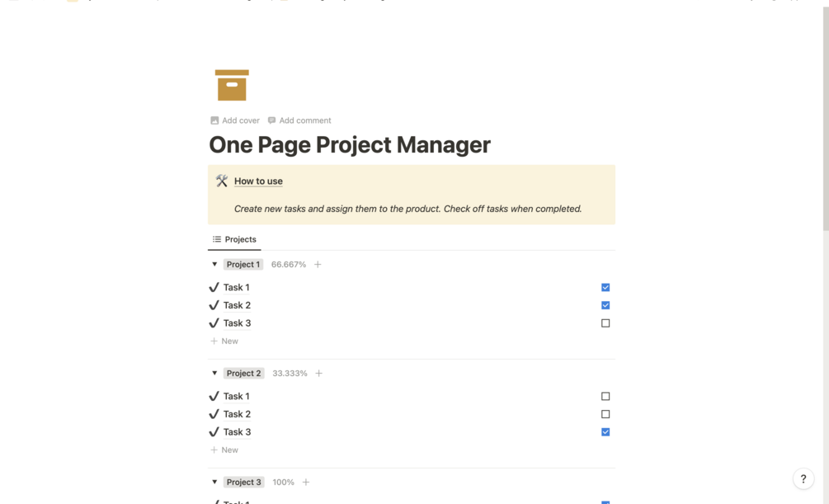Click the Add cover image icon
The width and height of the screenshot is (829, 504).
(214, 120)
